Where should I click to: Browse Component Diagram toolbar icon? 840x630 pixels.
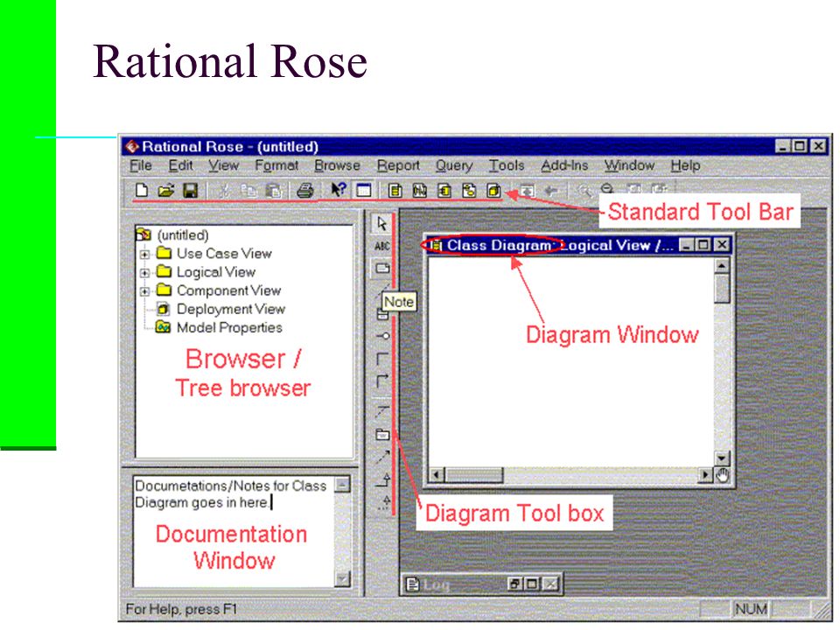click(444, 190)
